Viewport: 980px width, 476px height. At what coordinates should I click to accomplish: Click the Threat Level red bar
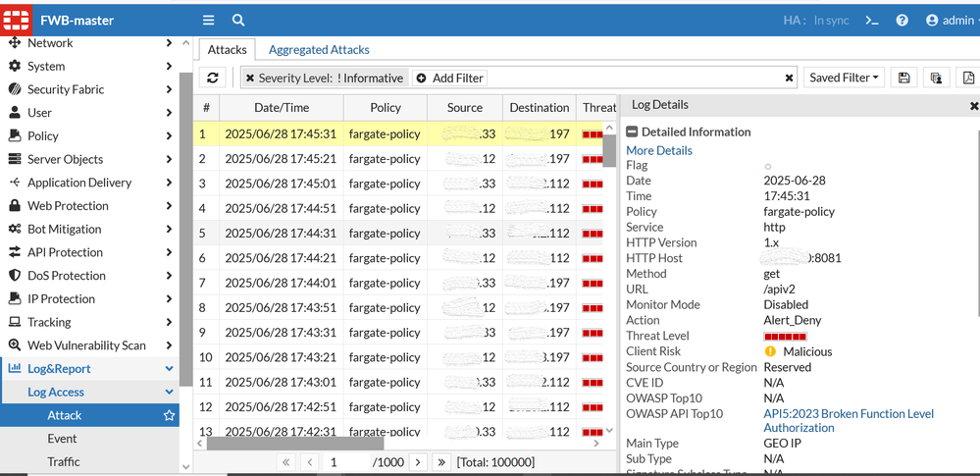click(785, 337)
